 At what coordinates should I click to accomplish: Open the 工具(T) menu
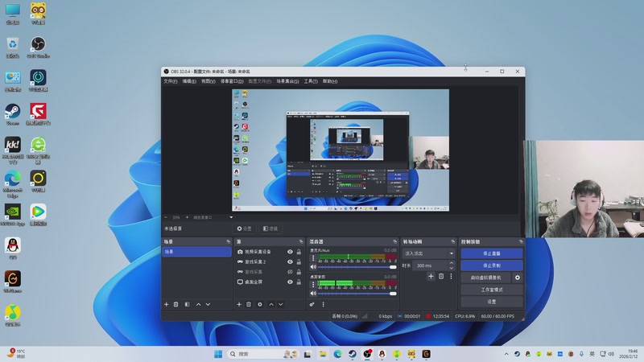(310, 81)
